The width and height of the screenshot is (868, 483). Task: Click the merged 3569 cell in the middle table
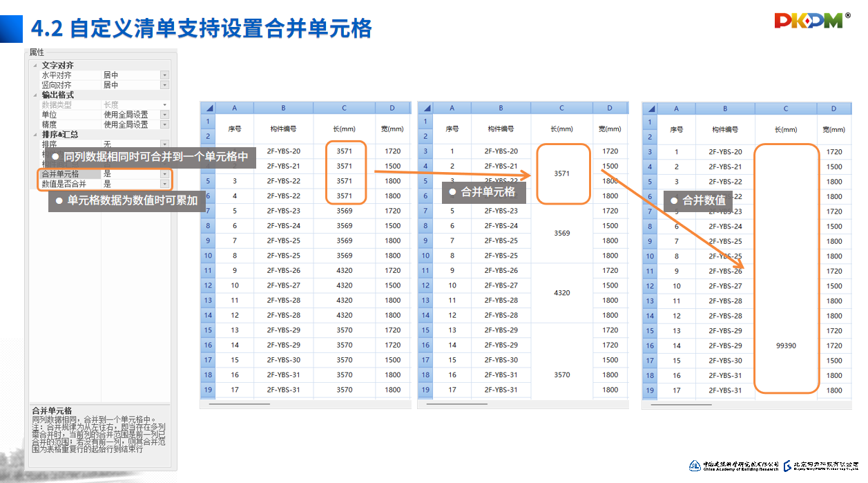click(x=562, y=233)
